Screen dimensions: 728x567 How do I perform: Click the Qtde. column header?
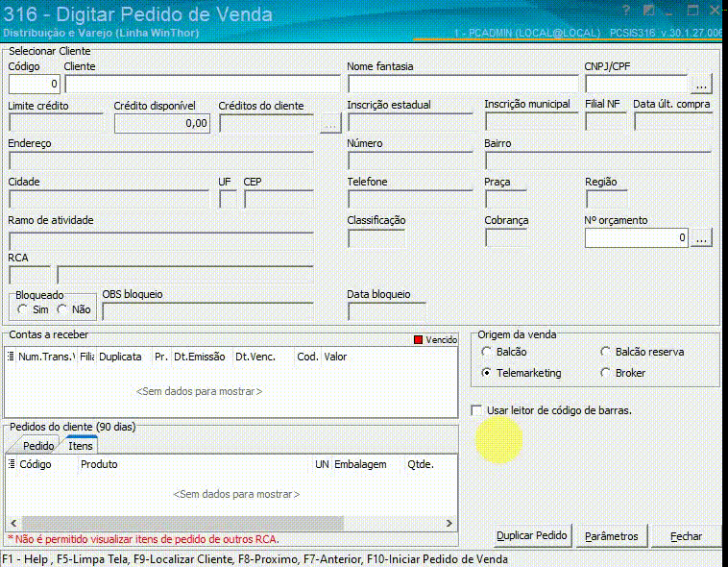tap(421, 464)
